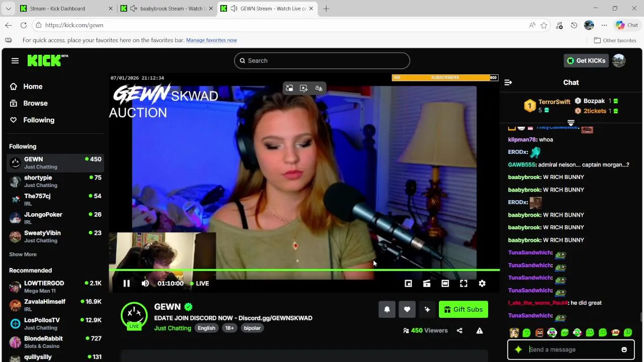The width and height of the screenshot is (644, 362).
Task: Expand Show More in Following list
Action: click(x=23, y=254)
